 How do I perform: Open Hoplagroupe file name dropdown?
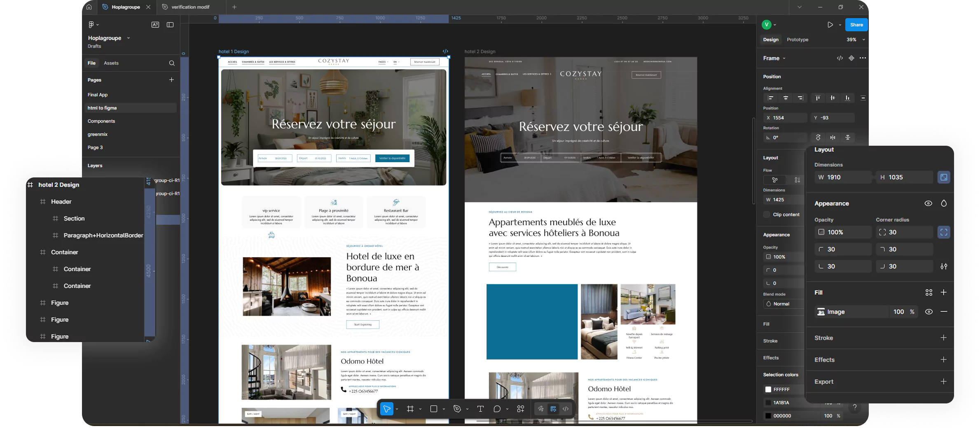(x=129, y=38)
